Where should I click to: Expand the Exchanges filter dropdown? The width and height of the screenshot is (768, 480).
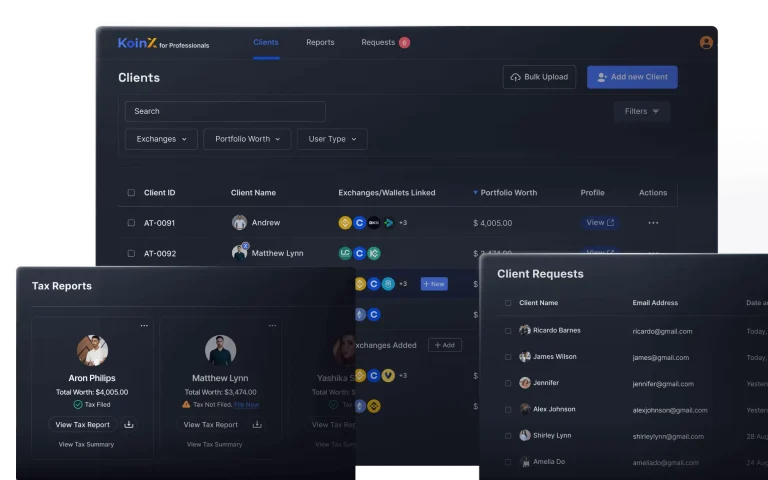(x=161, y=139)
